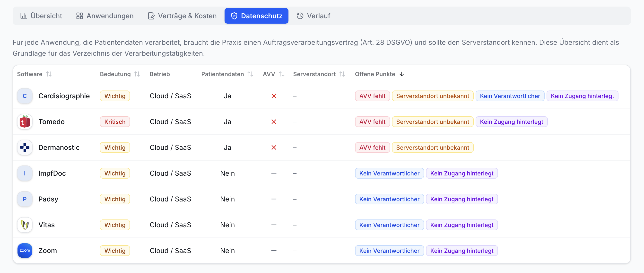This screenshot has height=273, width=644.
Task: Open the Übersicht tab
Action: (x=41, y=16)
